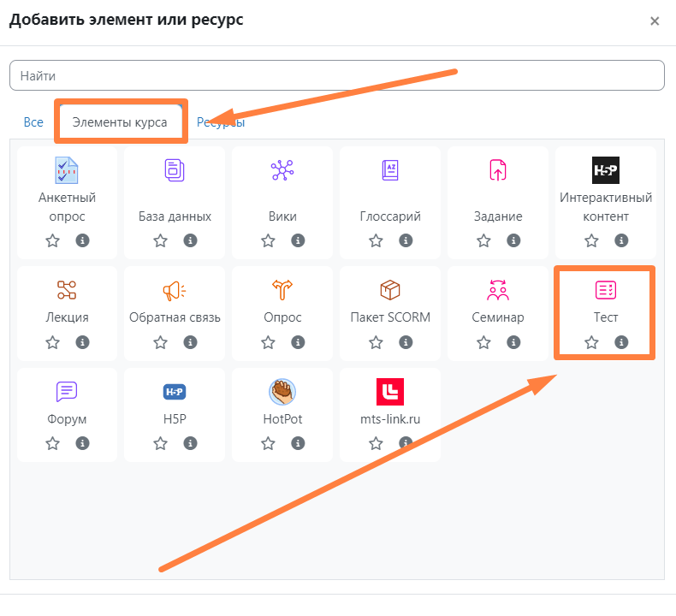Switch to the Все tab
This screenshot has height=616, width=676.
33,122
